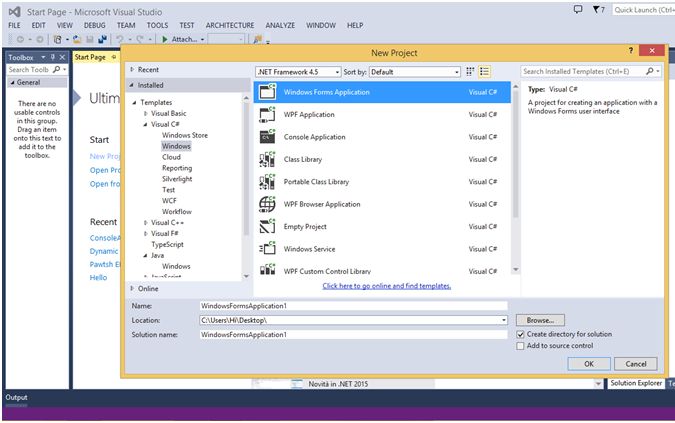Open the .NET Framework 4.5 dropdown
The height and width of the screenshot is (423, 675).
[298, 72]
